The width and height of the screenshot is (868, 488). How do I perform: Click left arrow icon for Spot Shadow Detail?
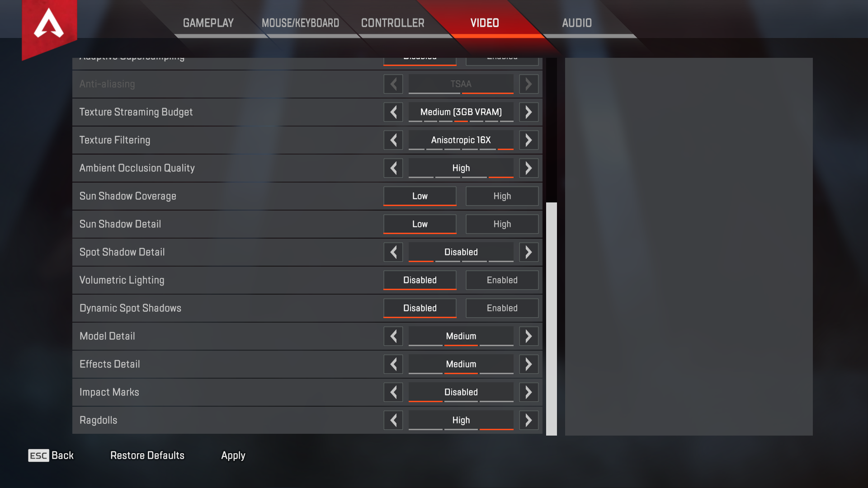coord(393,251)
